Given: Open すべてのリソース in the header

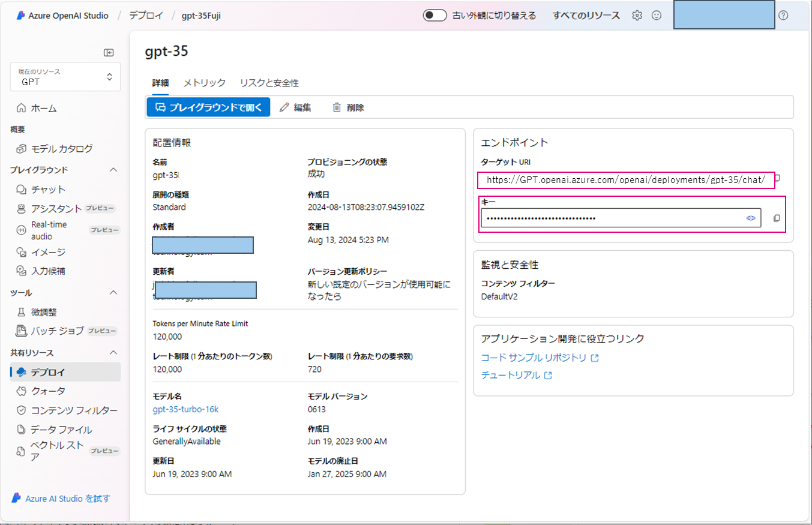Looking at the screenshot, I should point(586,16).
